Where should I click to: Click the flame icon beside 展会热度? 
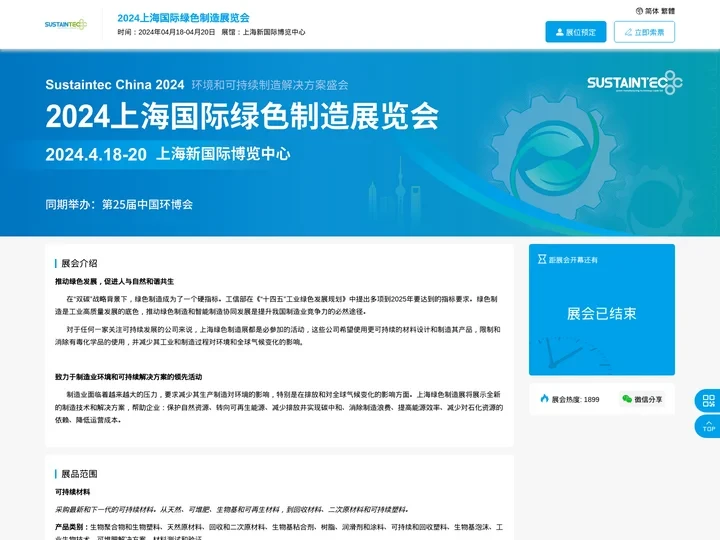click(x=545, y=399)
